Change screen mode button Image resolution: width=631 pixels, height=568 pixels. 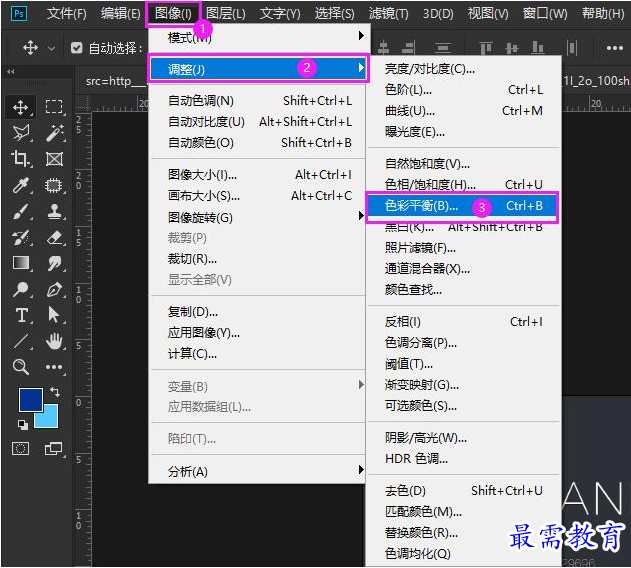(x=54, y=448)
